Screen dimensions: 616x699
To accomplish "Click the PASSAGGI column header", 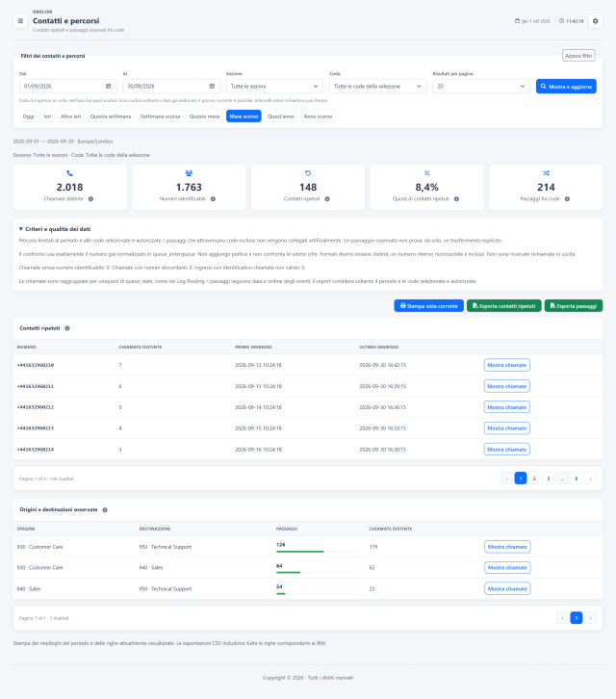I will tap(287, 529).
